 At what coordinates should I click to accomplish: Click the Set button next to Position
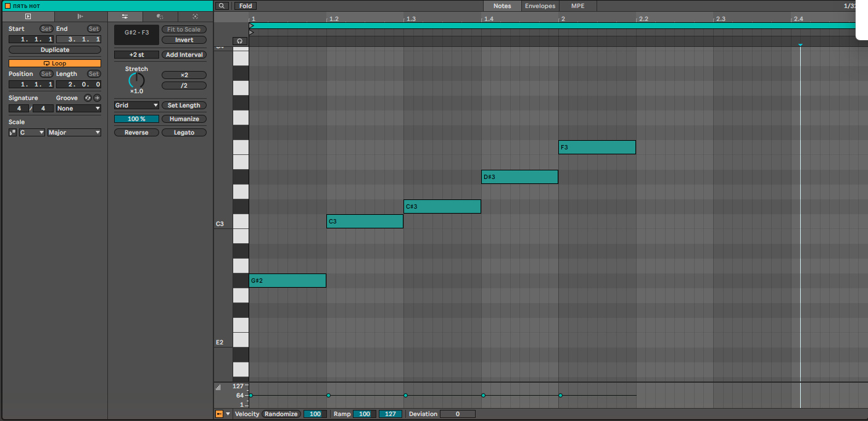pos(46,74)
